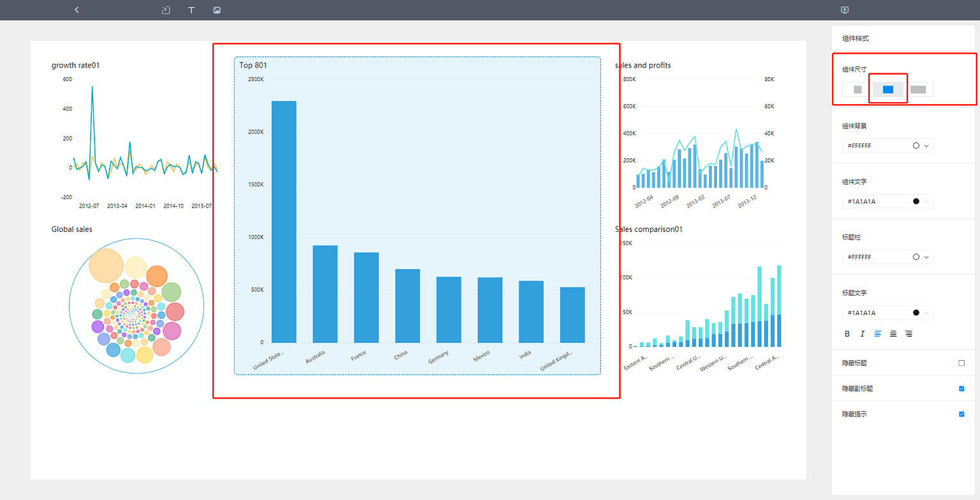This screenshot has height=500, width=980.
Task: Click the 隐藏标题 option label
Action: pyautogui.click(x=854, y=363)
